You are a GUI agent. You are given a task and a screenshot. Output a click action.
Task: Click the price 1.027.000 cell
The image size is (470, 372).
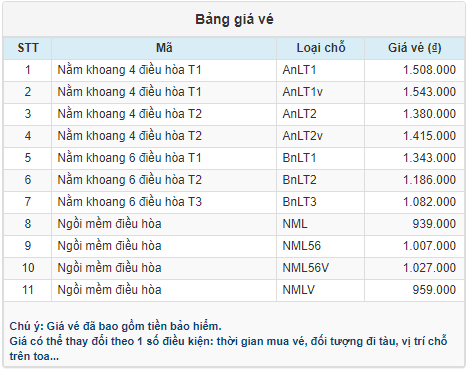414,268
